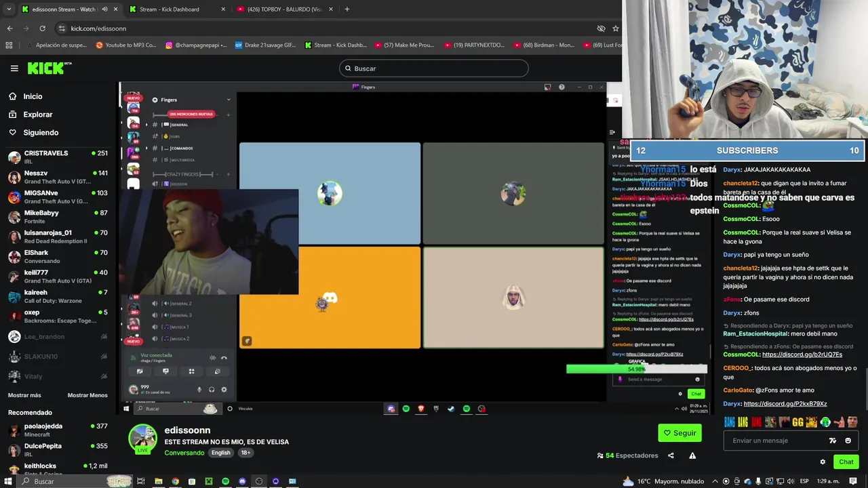Open the tab search dropdown arrow
The image size is (868, 488).
point(9,9)
